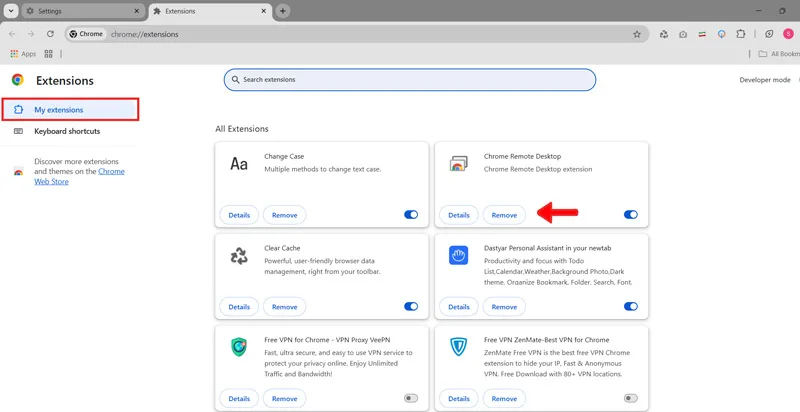Close the Extensions tab
The width and height of the screenshot is (800, 412).
click(264, 11)
